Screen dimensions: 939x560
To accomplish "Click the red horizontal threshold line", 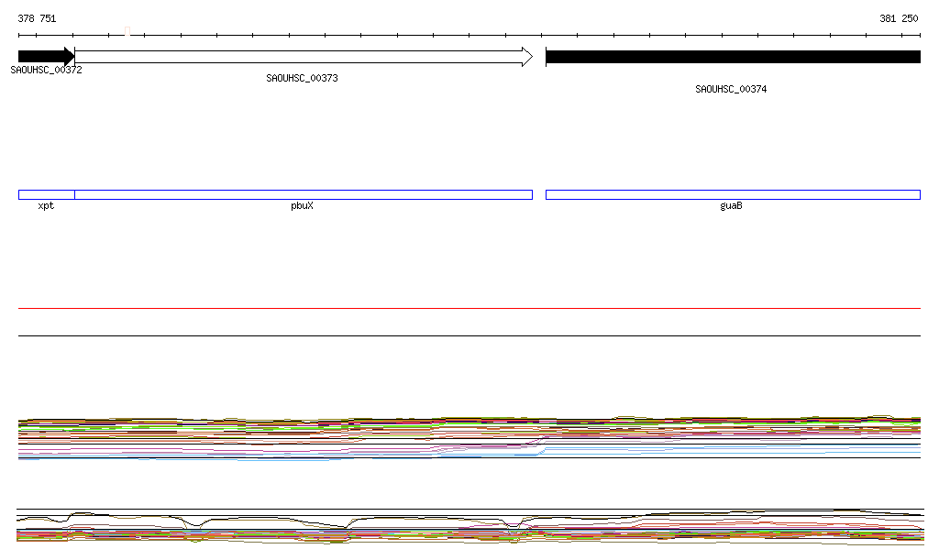I will (x=469, y=309).
